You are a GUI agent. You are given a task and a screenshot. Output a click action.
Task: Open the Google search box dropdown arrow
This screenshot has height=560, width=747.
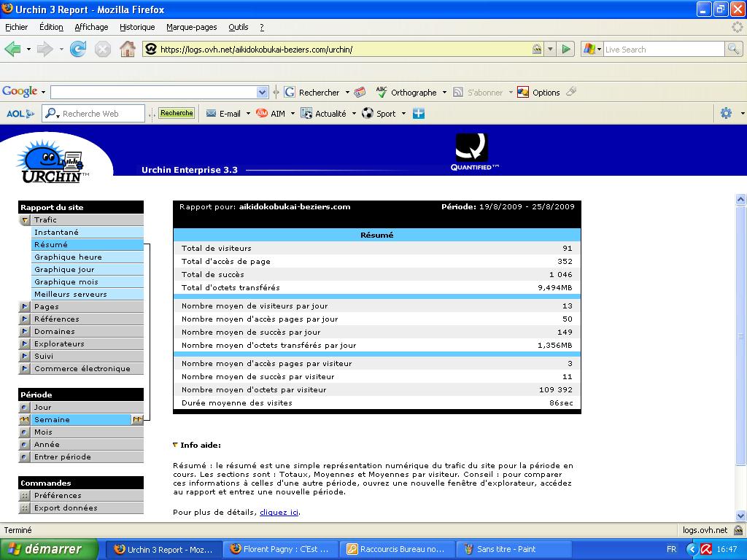click(x=262, y=93)
